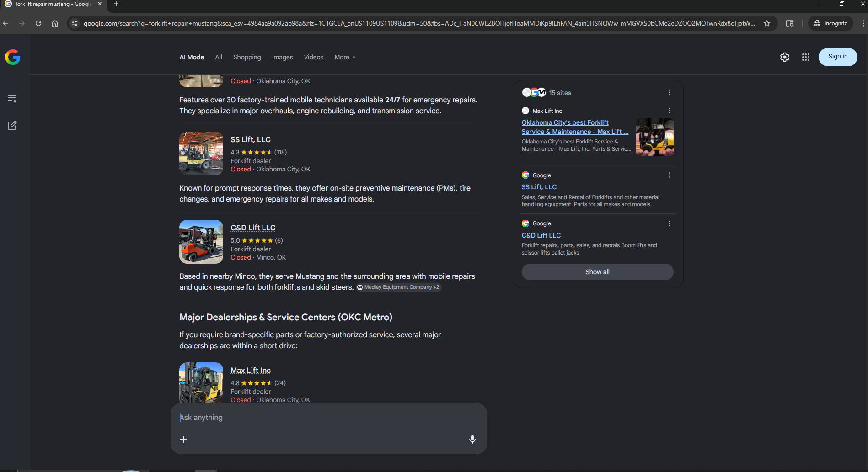
Task: Start voice input with the microphone
Action: [x=472, y=439]
